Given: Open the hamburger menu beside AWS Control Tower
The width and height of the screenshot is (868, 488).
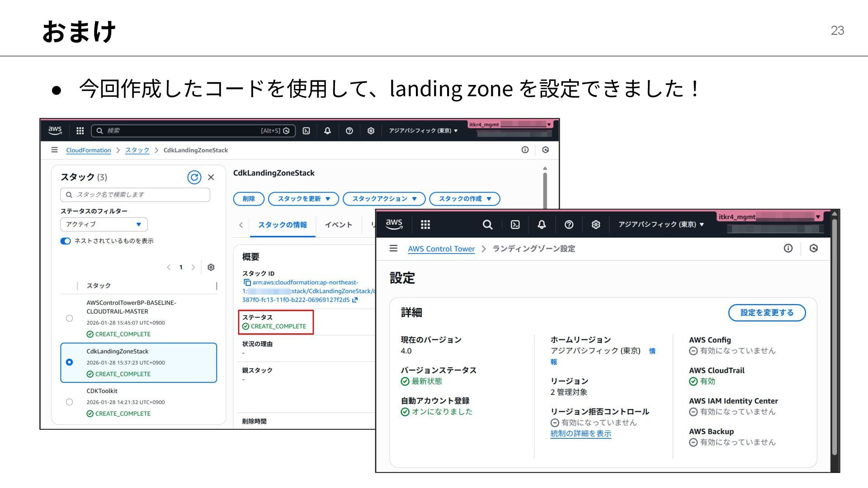Looking at the screenshot, I should click(393, 249).
